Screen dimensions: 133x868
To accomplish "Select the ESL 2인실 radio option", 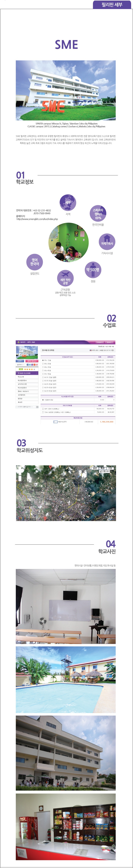I will click(43, 364).
